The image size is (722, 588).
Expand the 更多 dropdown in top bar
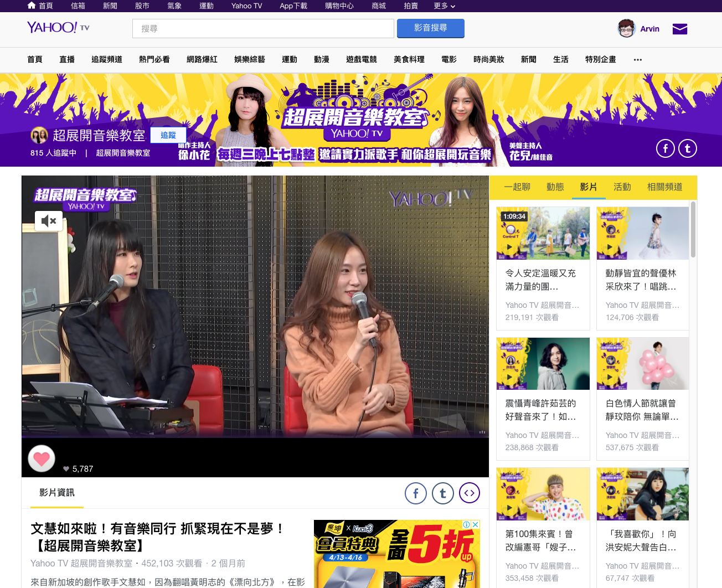[x=445, y=6]
